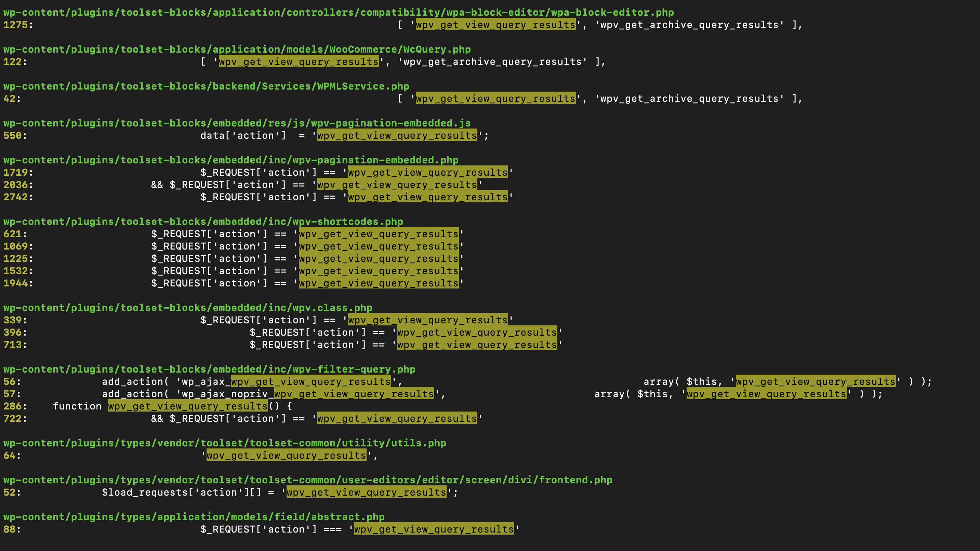This screenshot has height=551, width=980.
Task: Click 'array( $this,' on line 56
Action: (683, 381)
